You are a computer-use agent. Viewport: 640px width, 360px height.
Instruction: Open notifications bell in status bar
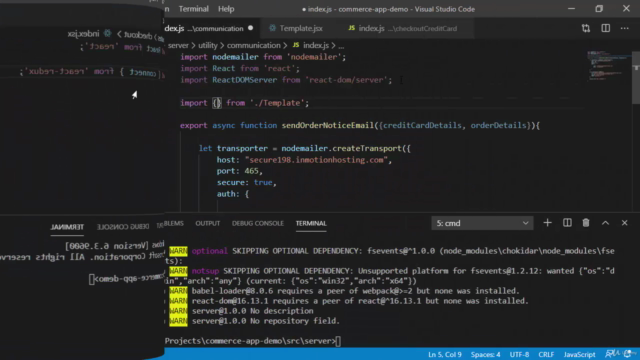628,354
